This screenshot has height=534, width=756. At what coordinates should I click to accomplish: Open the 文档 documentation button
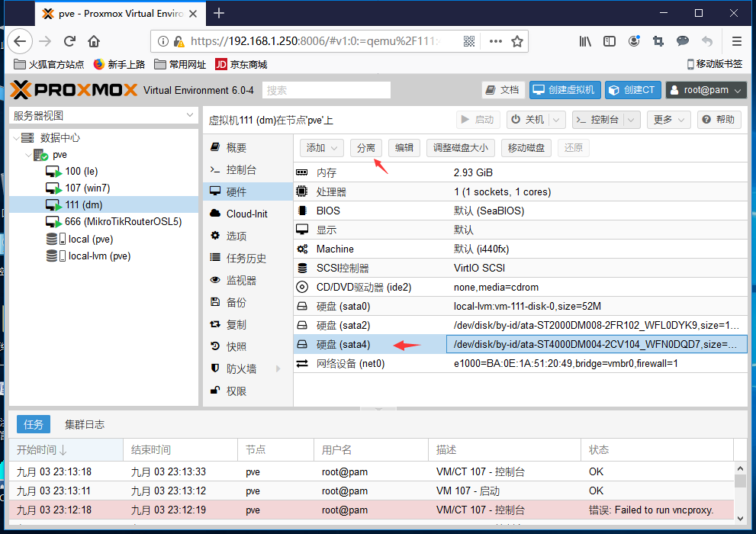pyautogui.click(x=503, y=90)
